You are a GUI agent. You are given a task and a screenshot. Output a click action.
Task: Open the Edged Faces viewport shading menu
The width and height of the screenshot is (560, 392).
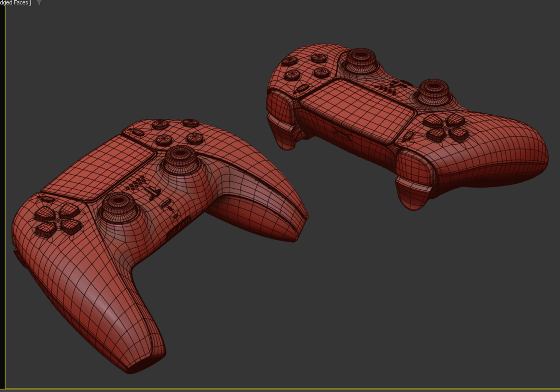click(x=15, y=3)
